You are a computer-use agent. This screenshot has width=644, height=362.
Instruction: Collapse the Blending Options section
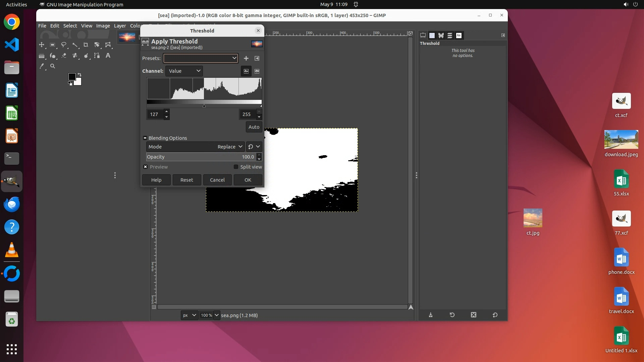coord(145,138)
